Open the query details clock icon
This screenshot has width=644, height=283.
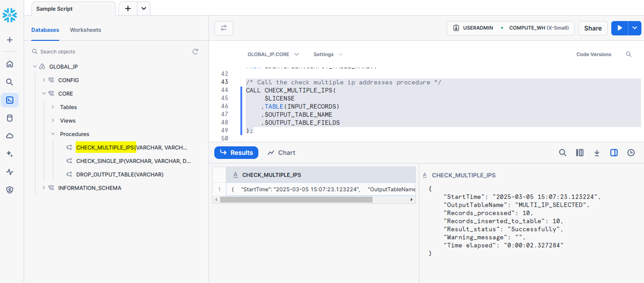coord(631,152)
